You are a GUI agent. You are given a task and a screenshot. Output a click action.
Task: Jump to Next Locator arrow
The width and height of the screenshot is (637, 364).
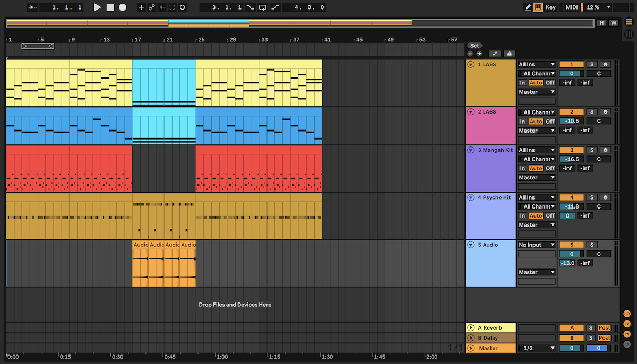click(x=479, y=54)
